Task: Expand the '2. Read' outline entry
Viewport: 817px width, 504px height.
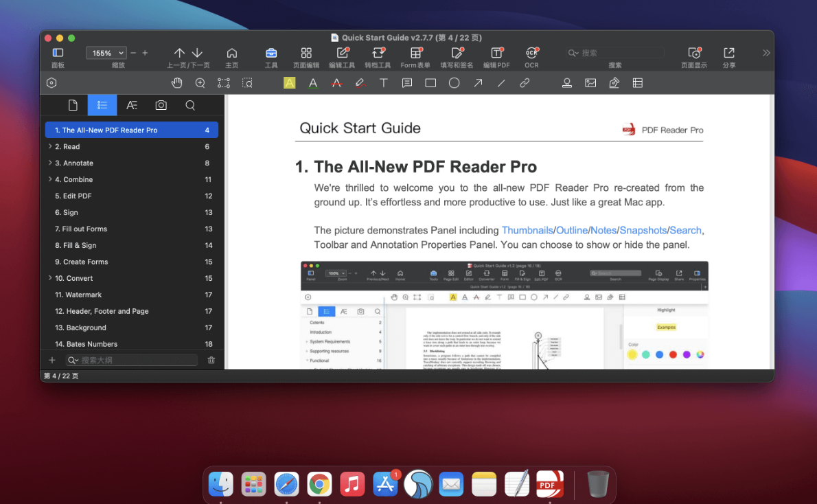Action: click(x=50, y=146)
